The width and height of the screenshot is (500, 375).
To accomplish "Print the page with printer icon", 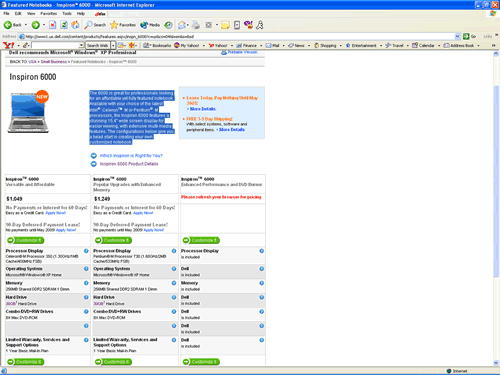I will click(196, 25).
